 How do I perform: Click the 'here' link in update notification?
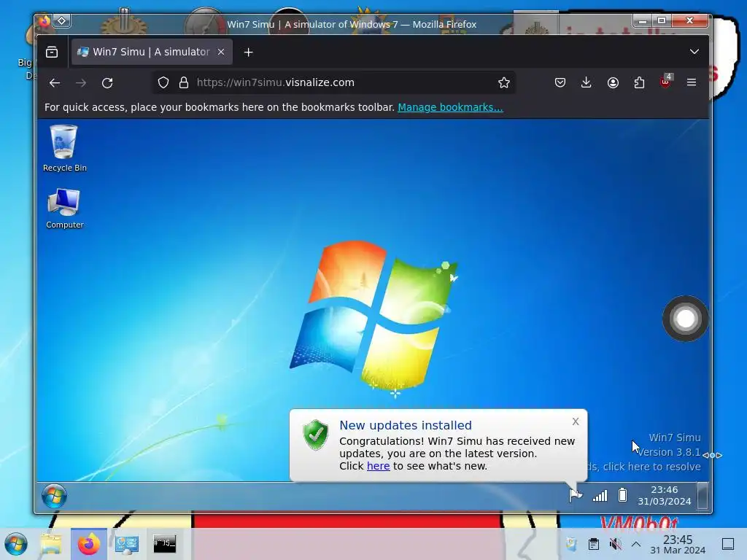tap(379, 466)
